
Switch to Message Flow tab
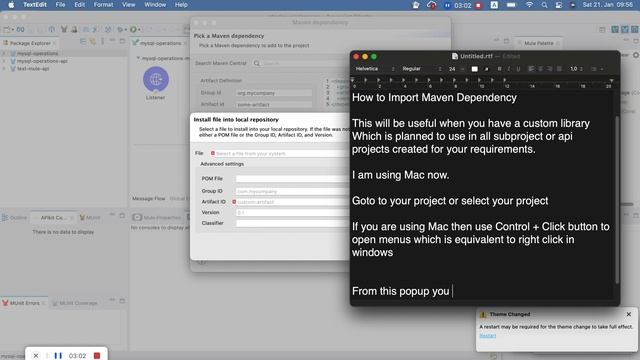click(149, 199)
